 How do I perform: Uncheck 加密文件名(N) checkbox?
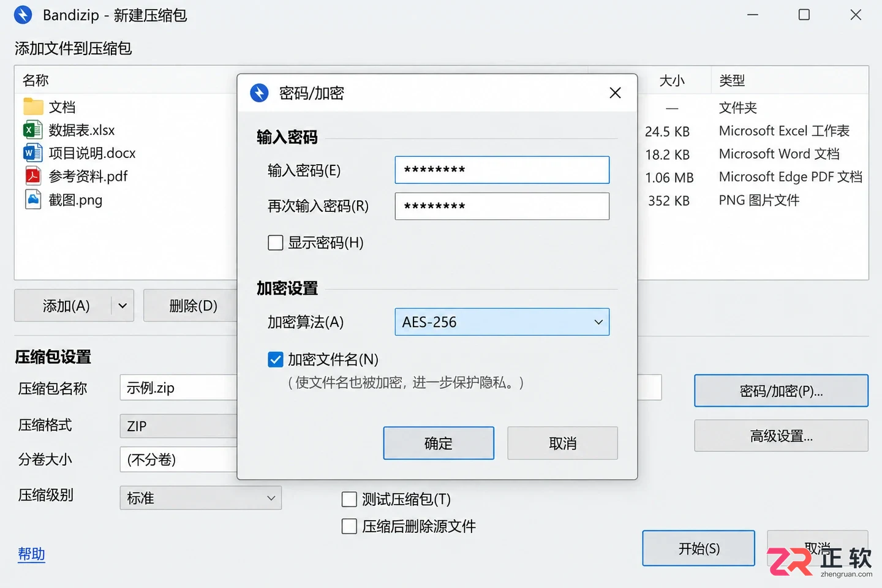coord(276,359)
